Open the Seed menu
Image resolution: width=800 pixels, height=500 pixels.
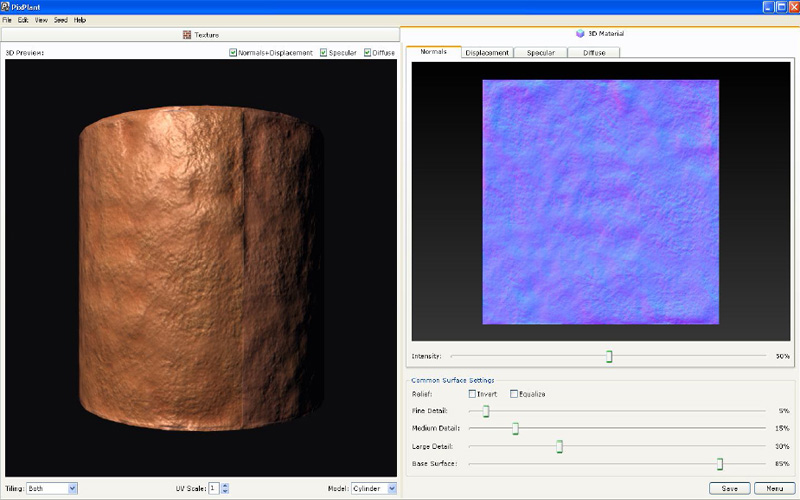[x=61, y=20]
